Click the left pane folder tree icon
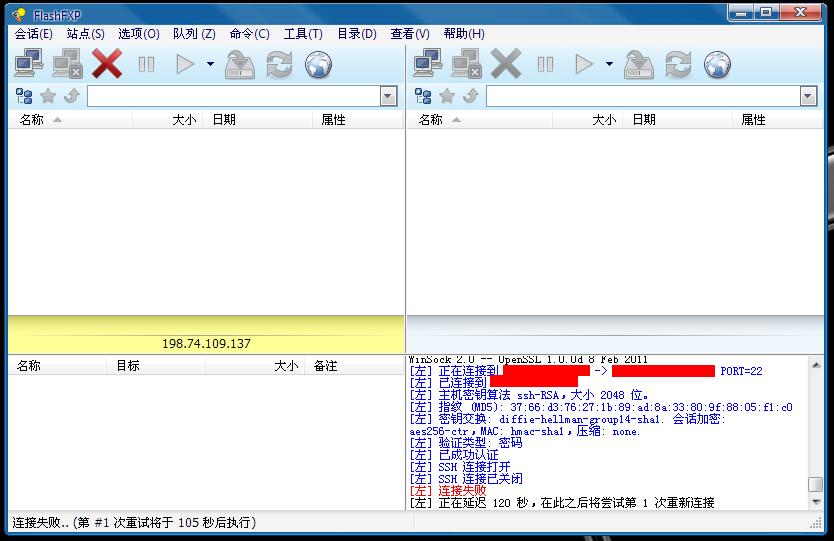Screen dimensions: 834x541 pyautogui.click(x=24, y=96)
